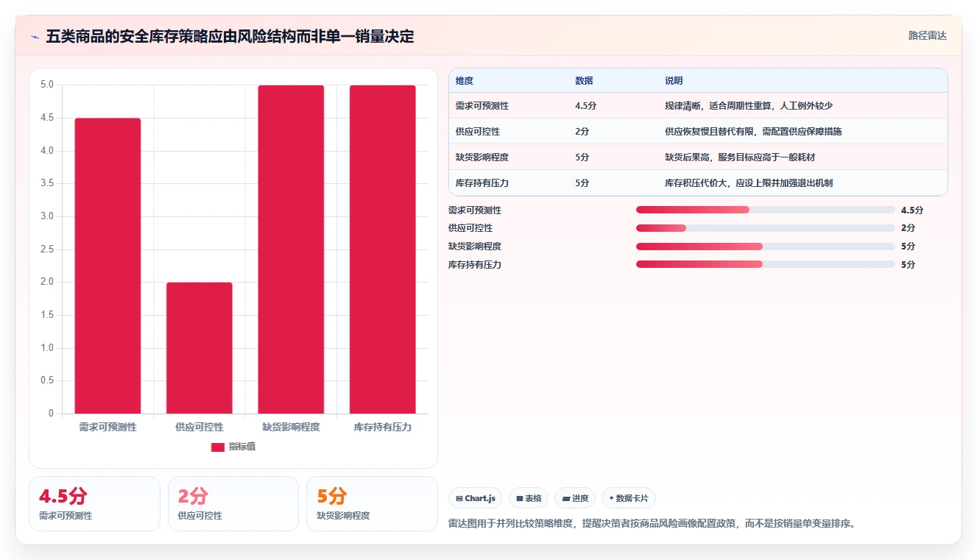Click the 库存持有压力 x-axis label
The height and width of the screenshot is (560, 977).
383,427
